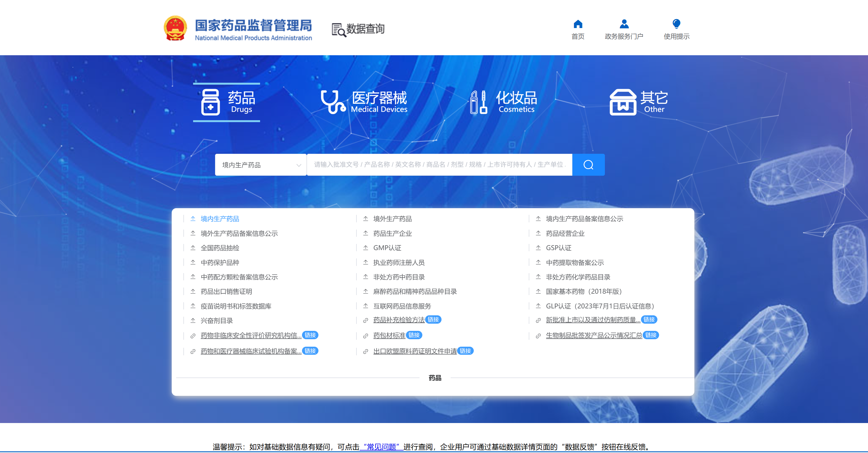
Task: Click the 链接 badge after 药品补充检验方法
Action: coord(433,319)
